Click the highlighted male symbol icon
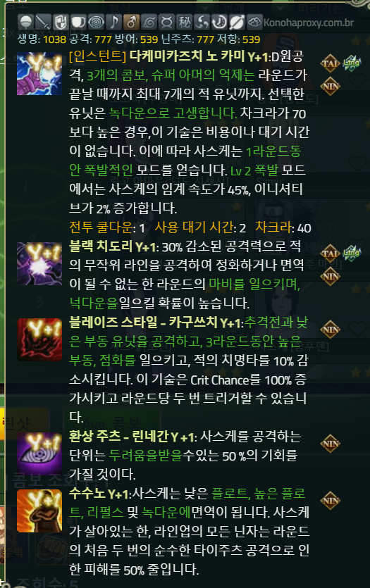This screenshot has width=370, height=588. point(131,23)
